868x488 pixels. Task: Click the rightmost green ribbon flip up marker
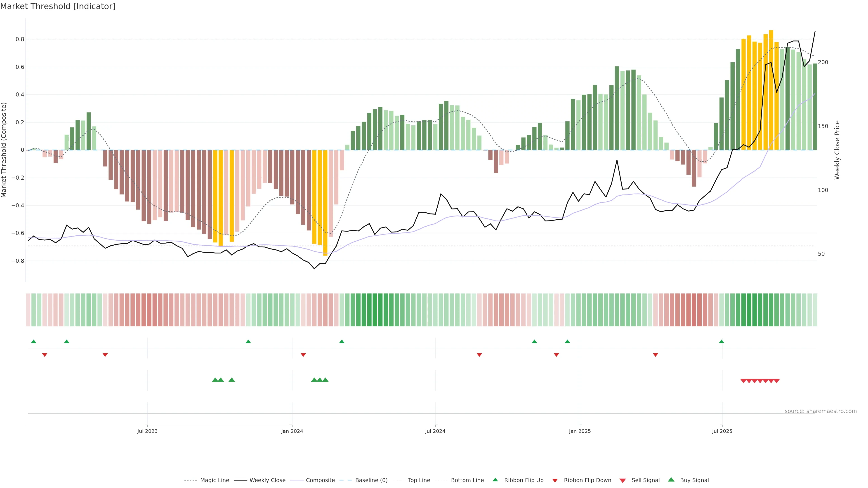[722, 342]
